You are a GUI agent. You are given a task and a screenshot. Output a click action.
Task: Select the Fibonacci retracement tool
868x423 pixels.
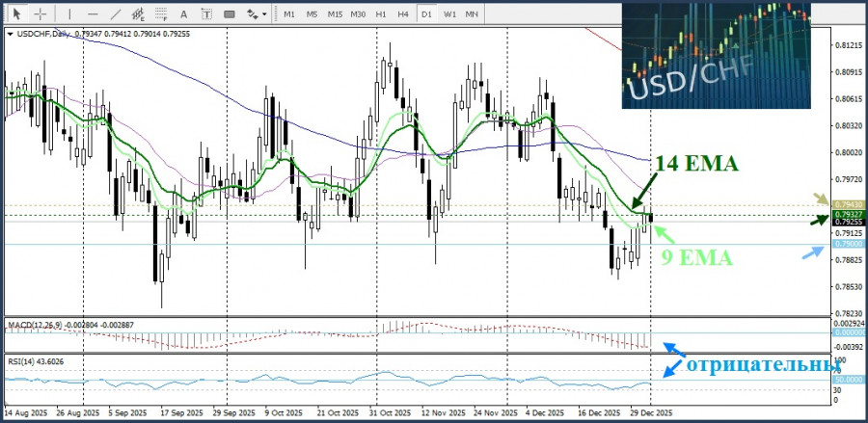point(163,13)
